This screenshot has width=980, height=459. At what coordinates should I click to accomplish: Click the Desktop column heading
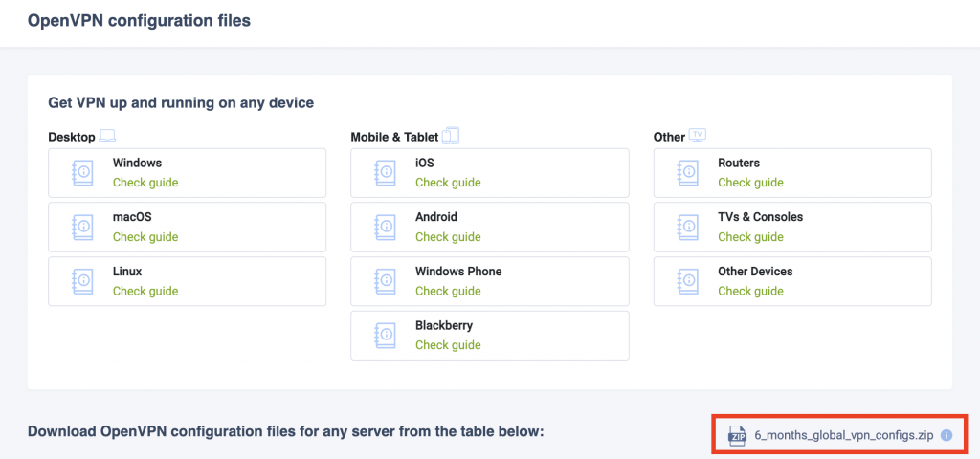[x=71, y=137]
